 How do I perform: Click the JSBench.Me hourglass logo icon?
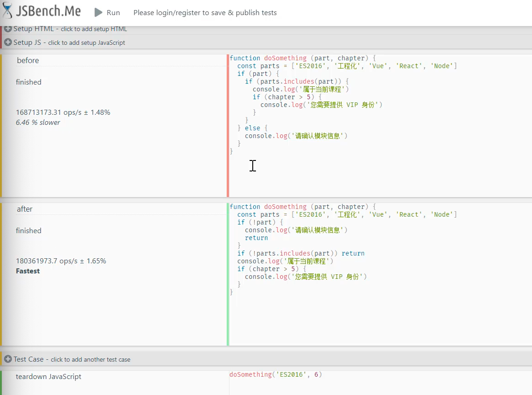click(x=7, y=11)
